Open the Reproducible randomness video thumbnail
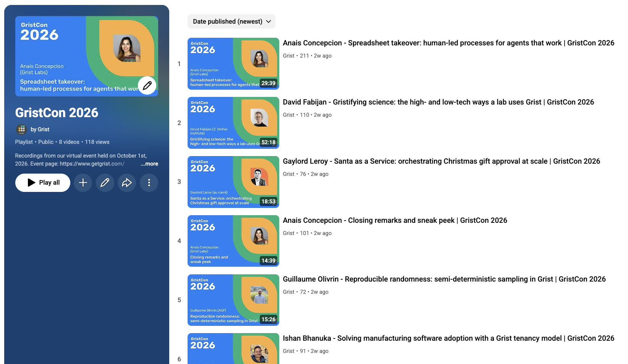The width and height of the screenshot is (628, 364). point(233,300)
